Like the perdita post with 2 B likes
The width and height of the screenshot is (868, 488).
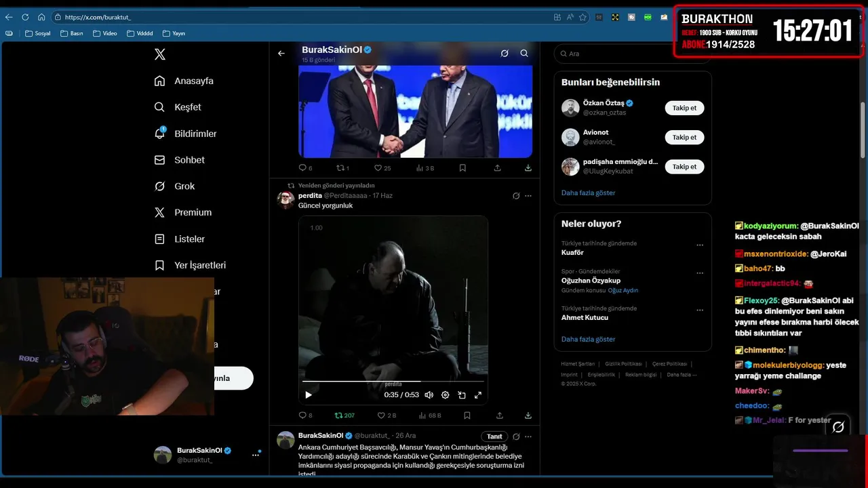(x=387, y=415)
